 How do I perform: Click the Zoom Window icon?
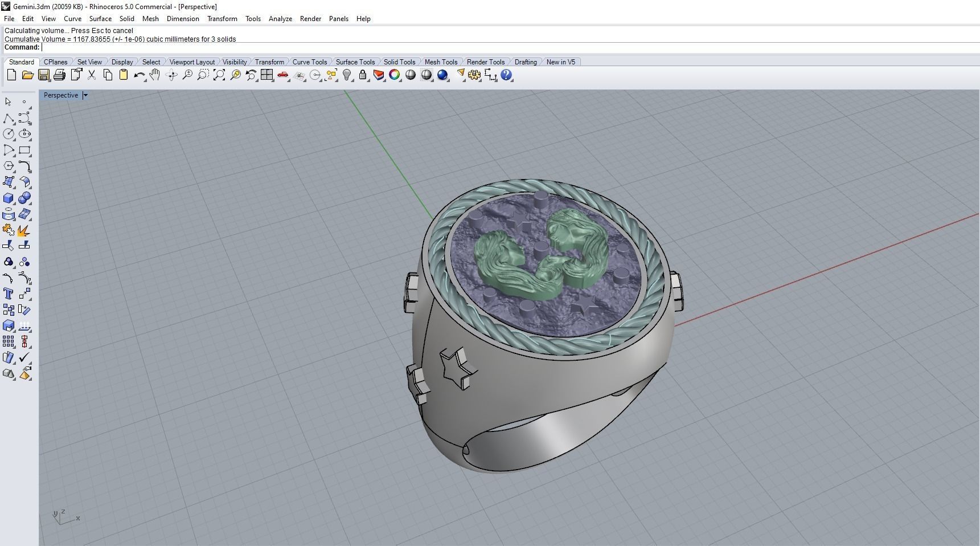(x=203, y=75)
